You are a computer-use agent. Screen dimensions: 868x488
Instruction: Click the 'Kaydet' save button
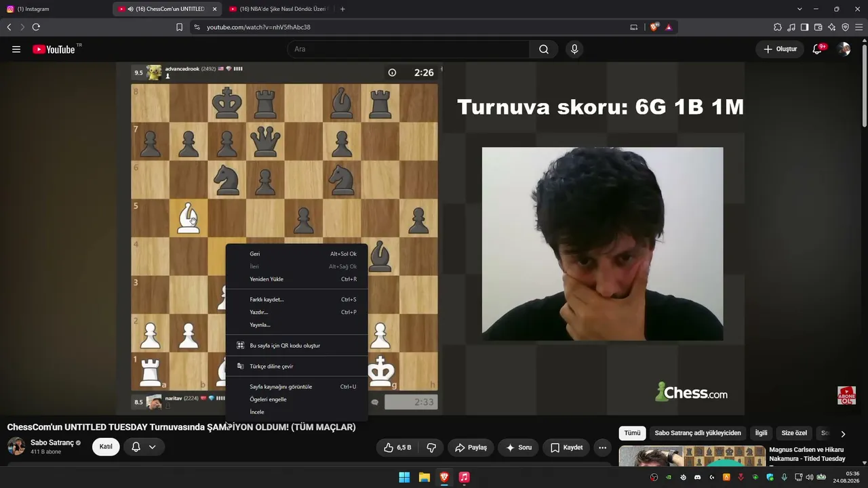[566, 447]
